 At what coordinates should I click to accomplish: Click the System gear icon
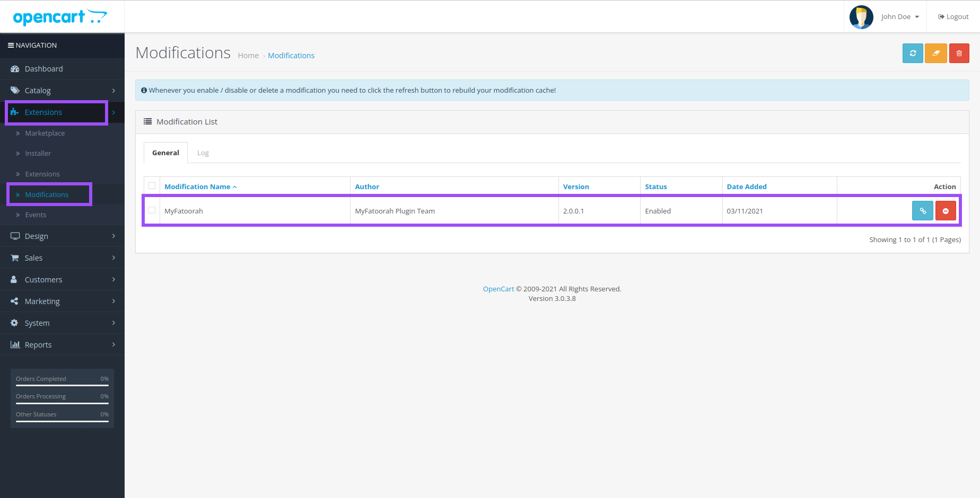(14, 323)
